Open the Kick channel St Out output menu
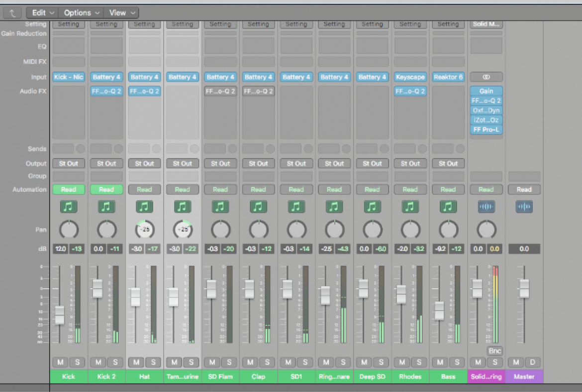Image resolution: width=582 pixels, height=392 pixels. (x=69, y=163)
